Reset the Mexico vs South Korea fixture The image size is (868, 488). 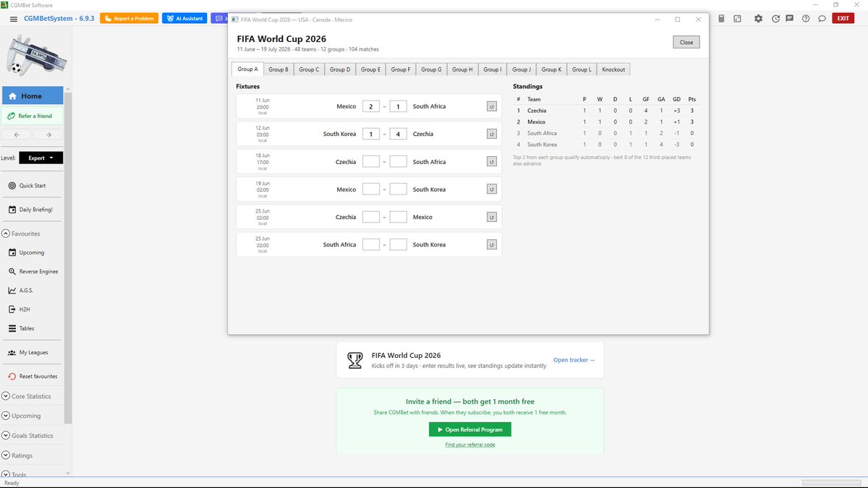point(492,189)
